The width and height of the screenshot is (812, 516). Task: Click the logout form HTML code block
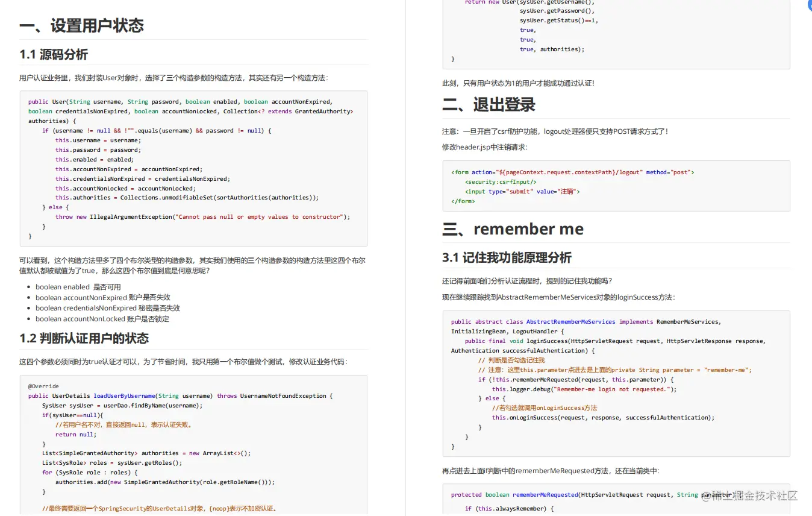click(x=616, y=185)
